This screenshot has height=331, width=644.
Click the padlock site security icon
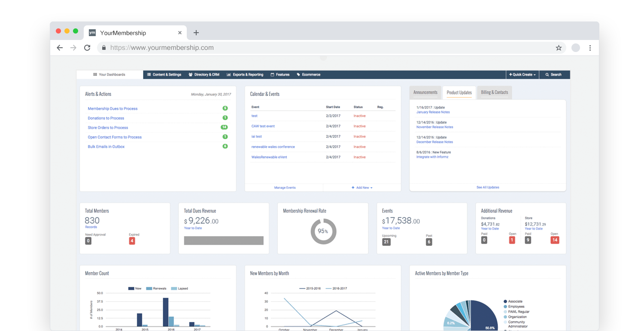(104, 48)
